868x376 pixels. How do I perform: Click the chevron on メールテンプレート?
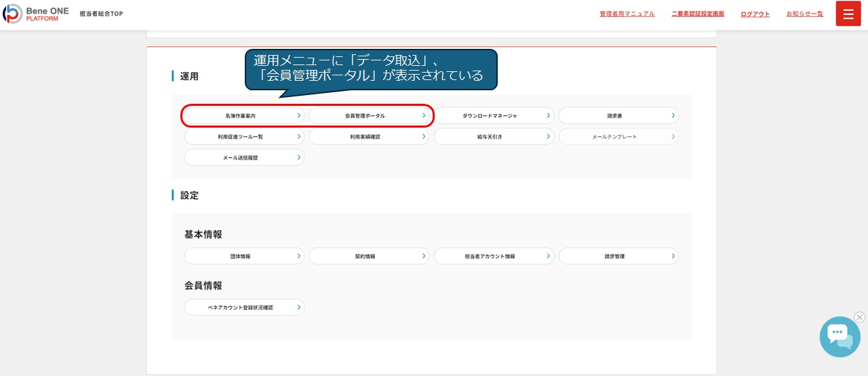tap(673, 137)
